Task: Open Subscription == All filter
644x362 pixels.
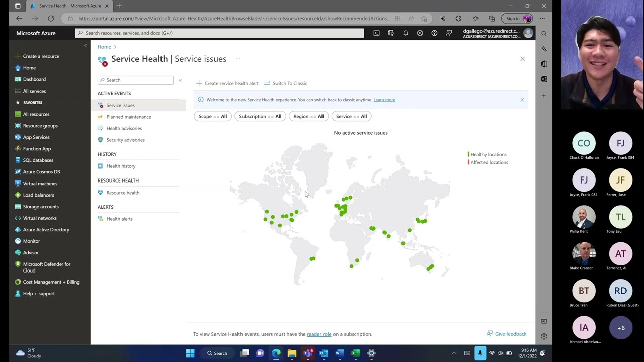Action: click(x=260, y=116)
